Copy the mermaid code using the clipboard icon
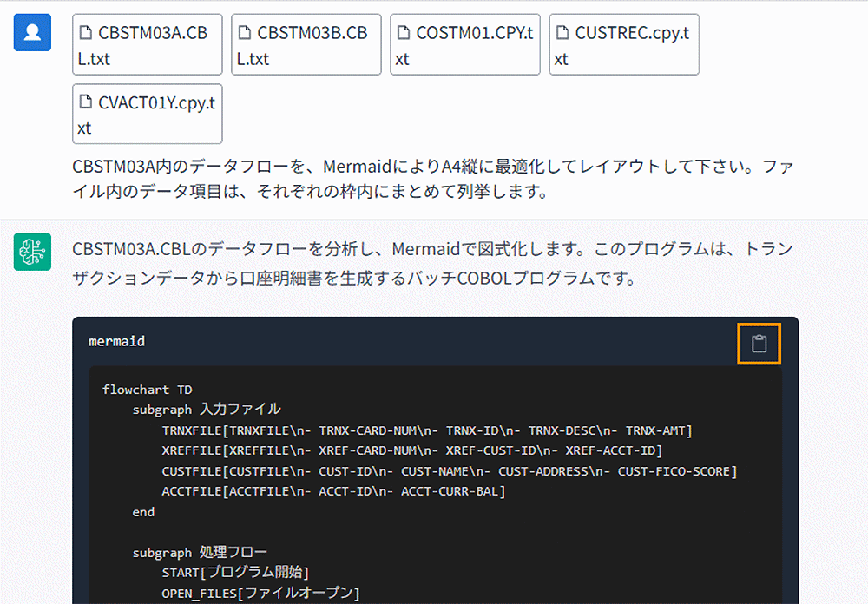This screenshot has width=868, height=604. point(759,344)
